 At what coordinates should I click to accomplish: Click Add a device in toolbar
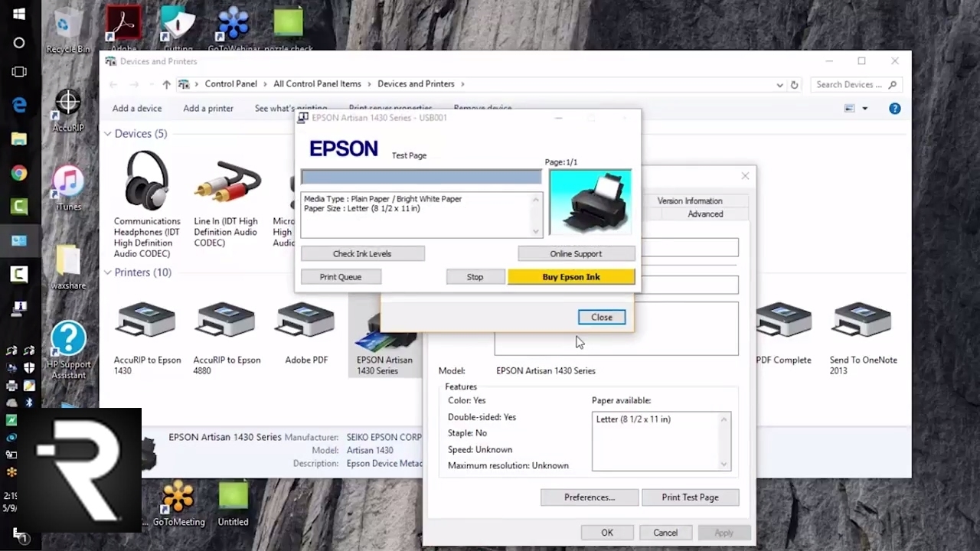click(x=137, y=109)
